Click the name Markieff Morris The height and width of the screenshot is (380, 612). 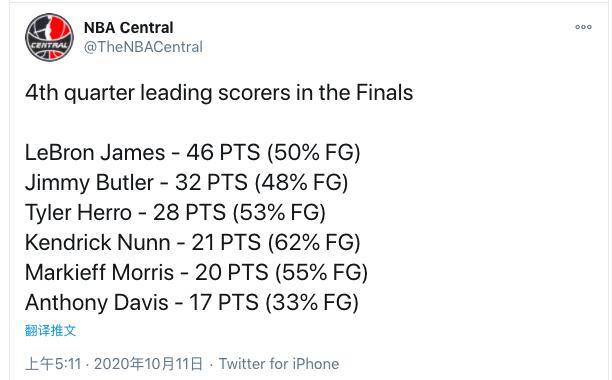click(100, 272)
